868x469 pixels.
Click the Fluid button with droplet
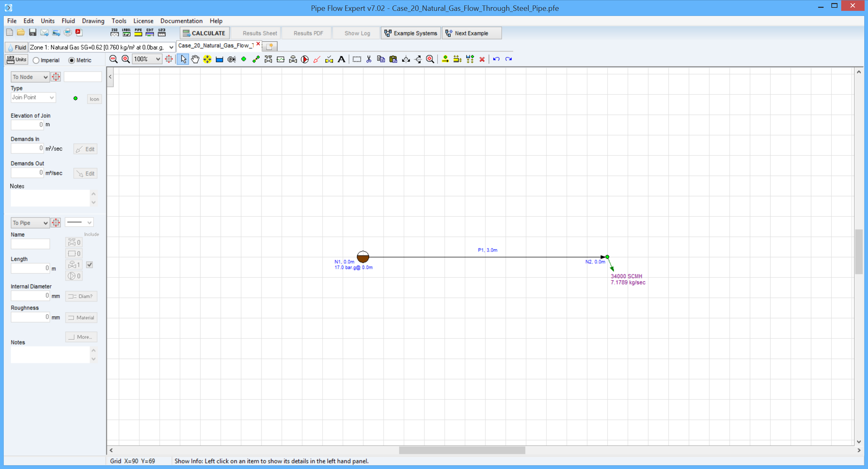[x=17, y=47]
